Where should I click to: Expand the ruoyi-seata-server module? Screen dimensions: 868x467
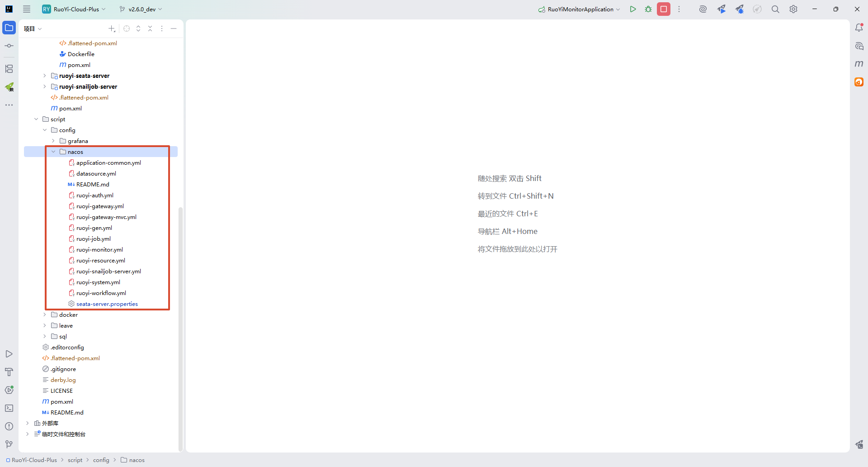45,76
